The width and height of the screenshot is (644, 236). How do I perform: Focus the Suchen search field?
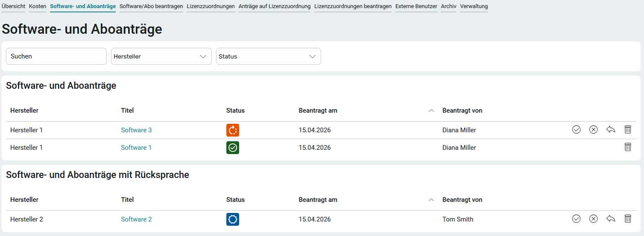tap(56, 56)
